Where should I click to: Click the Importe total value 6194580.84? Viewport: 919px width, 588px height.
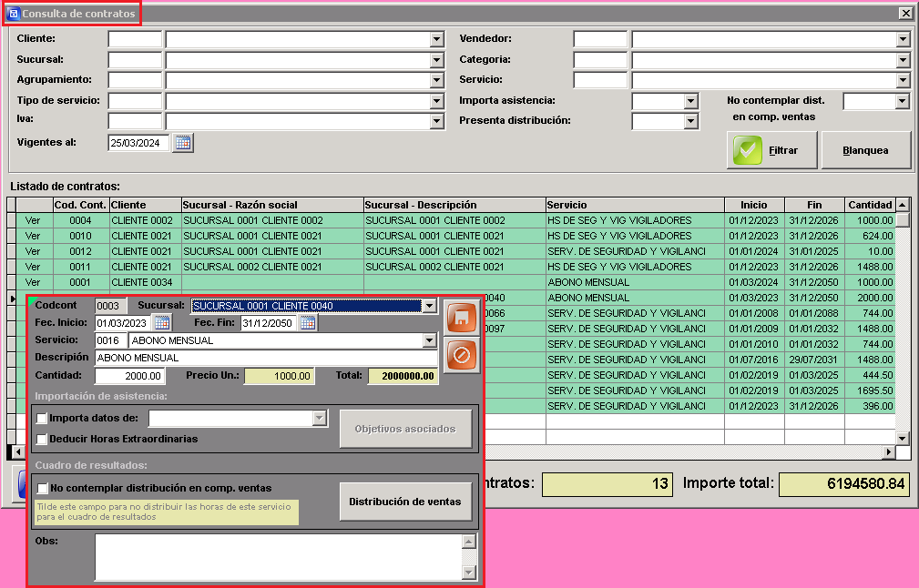coord(844,484)
